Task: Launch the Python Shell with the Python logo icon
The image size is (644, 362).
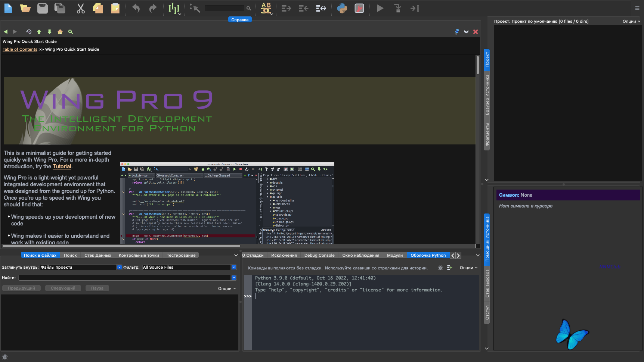Action: [x=343, y=8]
